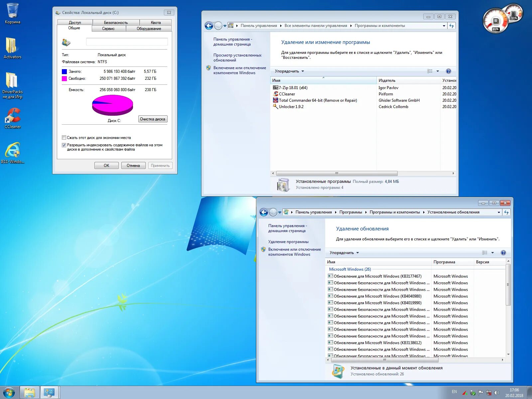Click the Action Center flag tray icon
This screenshot has width=532, height=399.
pos(480,393)
